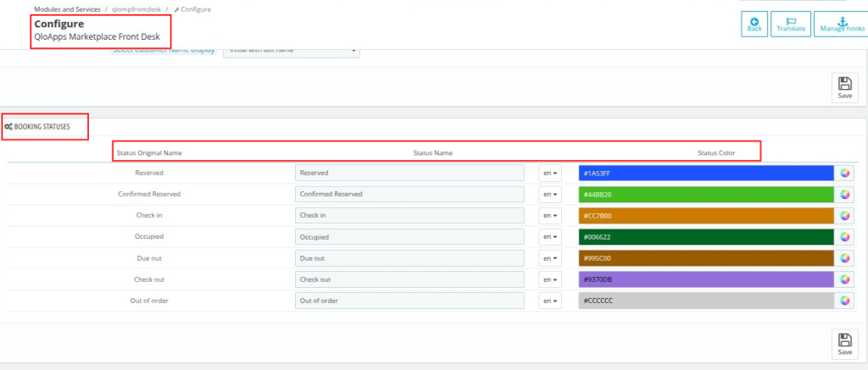Image resolution: width=868 pixels, height=370 pixels.
Task: Open Manage hooks anchor button
Action: (841, 25)
